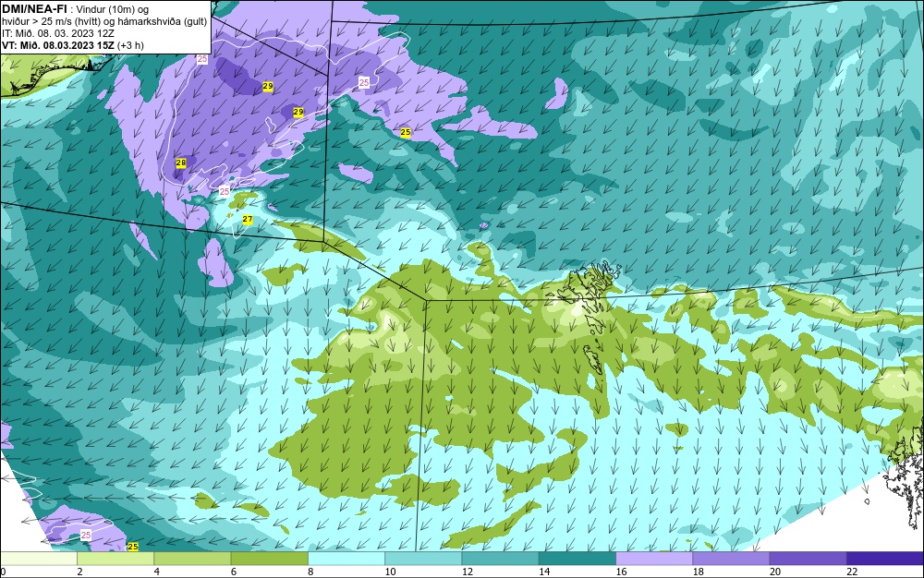Viewport: 924px width, 578px height.
Task: Click the legend scale value "16"
Action: 621,572
